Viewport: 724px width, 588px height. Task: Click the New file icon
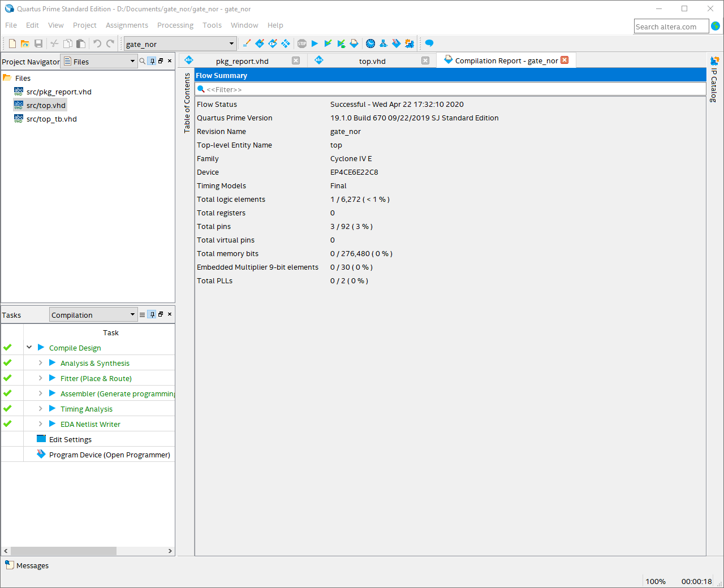pyautogui.click(x=12, y=44)
